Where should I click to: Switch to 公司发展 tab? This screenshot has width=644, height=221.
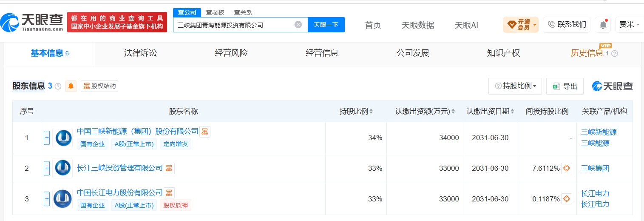413,53
